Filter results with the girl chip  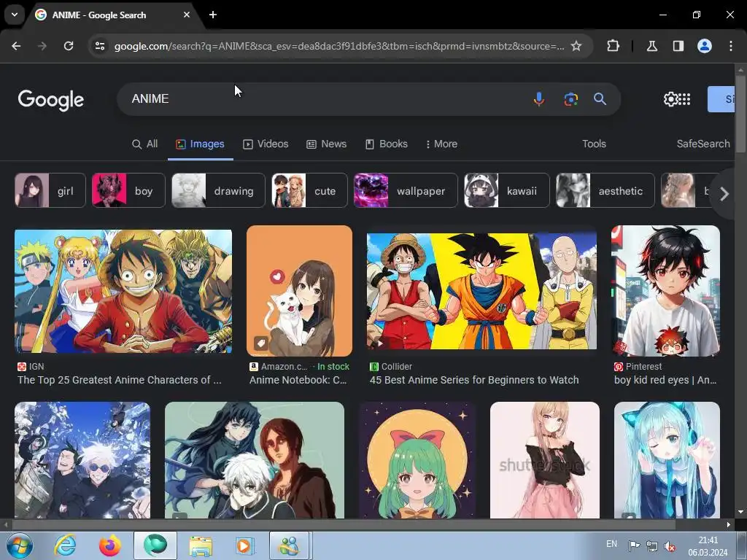click(x=50, y=190)
